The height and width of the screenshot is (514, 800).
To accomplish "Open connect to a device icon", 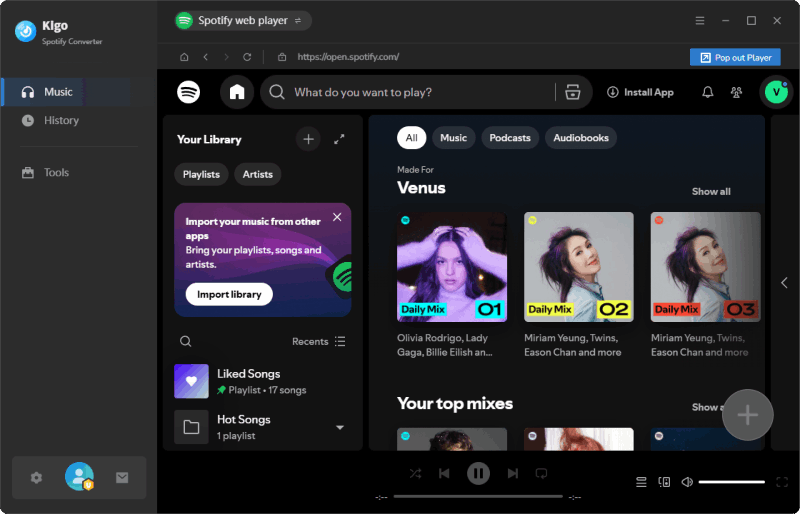I will click(x=664, y=482).
